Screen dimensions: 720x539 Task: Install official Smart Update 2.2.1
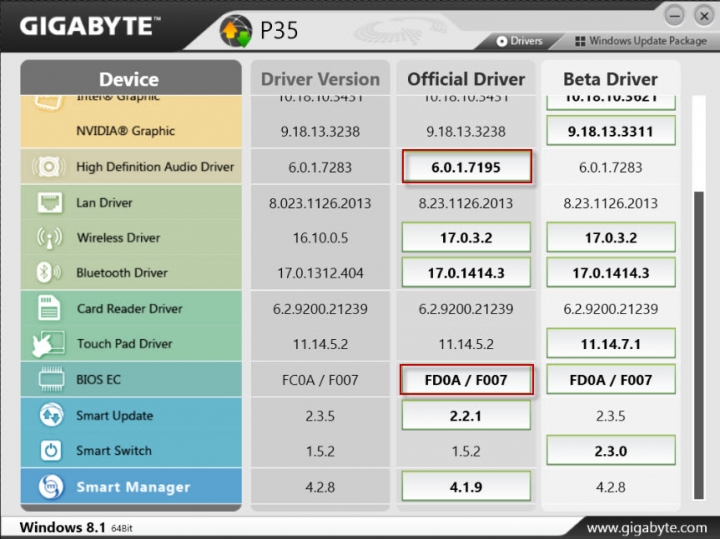(466, 415)
